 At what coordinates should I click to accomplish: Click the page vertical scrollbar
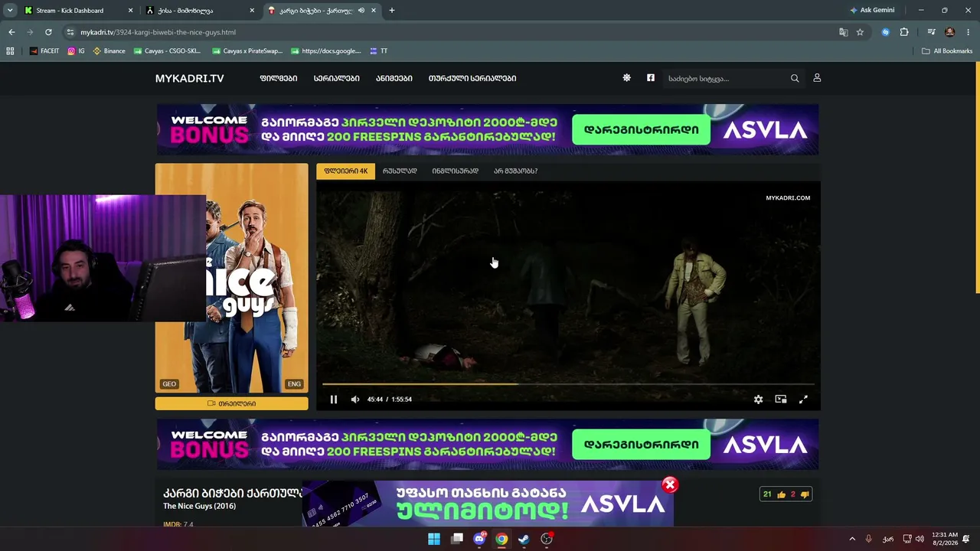coord(977,177)
